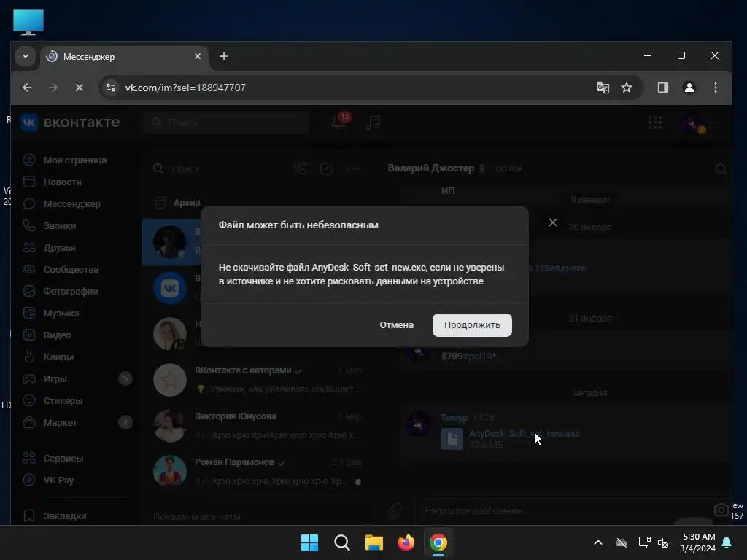
Task: Open site information icon in address bar
Action: click(111, 87)
